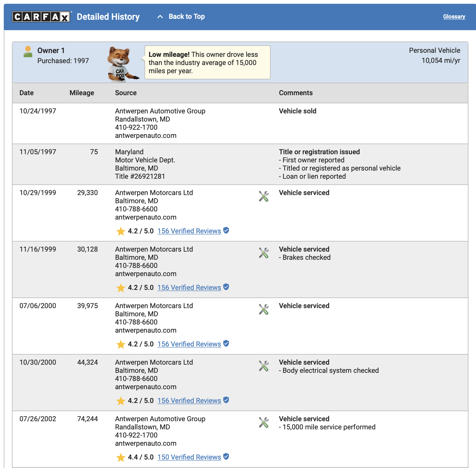Screen dimensions: 476x468
Task: Open 156 Verified Reviews in 10/30/2000 row
Action: click(189, 401)
